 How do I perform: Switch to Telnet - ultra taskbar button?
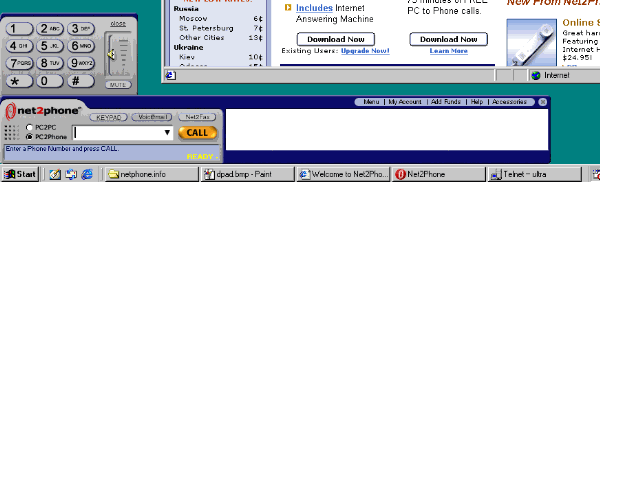tap(535, 174)
